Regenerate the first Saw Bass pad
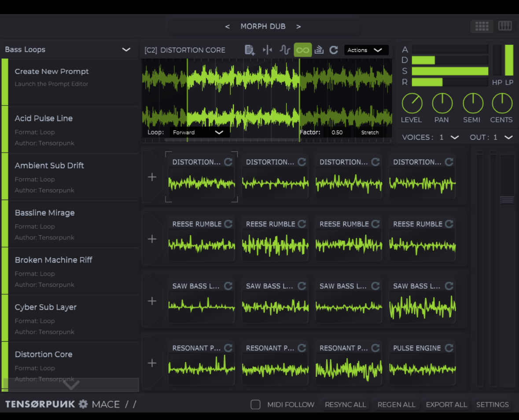The image size is (519, 420). [x=228, y=286]
